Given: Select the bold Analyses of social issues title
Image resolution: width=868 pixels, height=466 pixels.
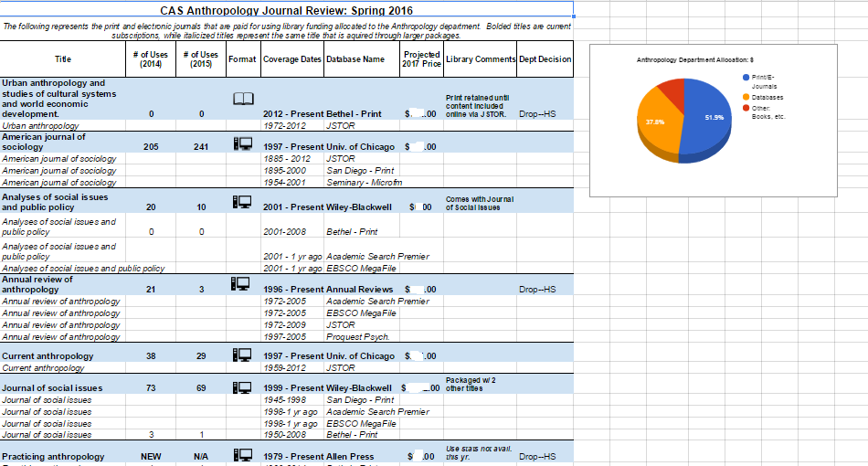Looking at the screenshot, I should click(x=62, y=202).
